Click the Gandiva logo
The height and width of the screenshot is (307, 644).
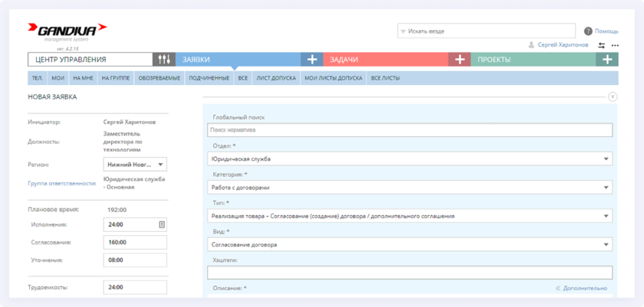pyautogui.click(x=67, y=31)
